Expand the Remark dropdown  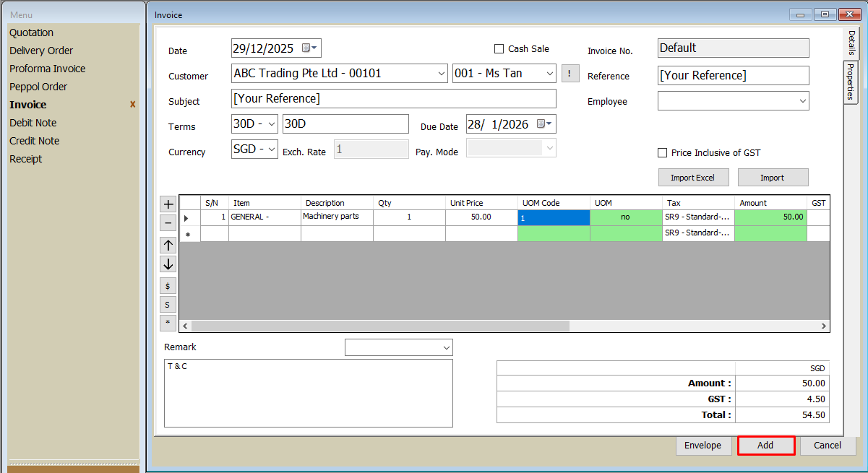(x=445, y=348)
